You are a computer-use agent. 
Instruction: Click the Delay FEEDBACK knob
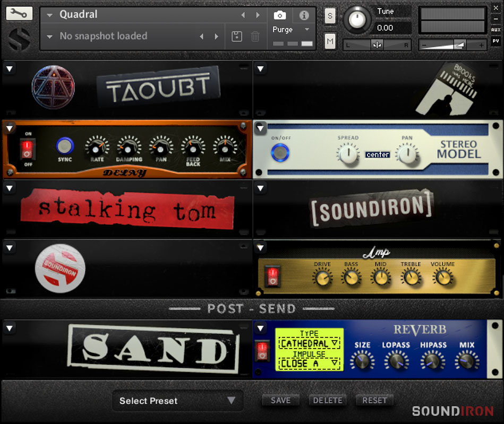(193, 148)
